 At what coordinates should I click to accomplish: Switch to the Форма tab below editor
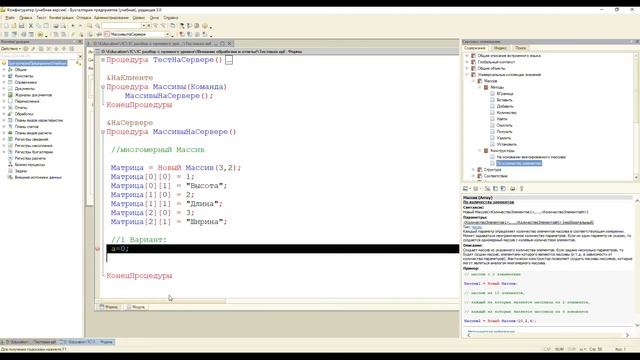tap(109, 307)
